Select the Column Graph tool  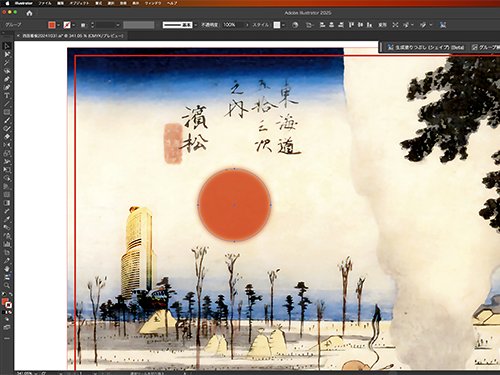(7, 244)
